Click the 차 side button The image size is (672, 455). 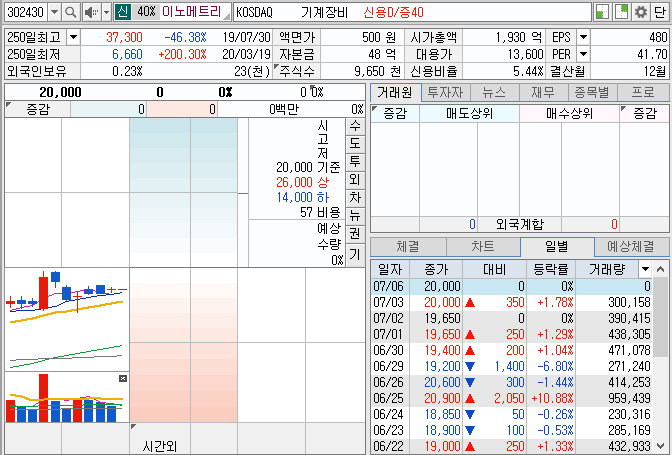pos(355,198)
